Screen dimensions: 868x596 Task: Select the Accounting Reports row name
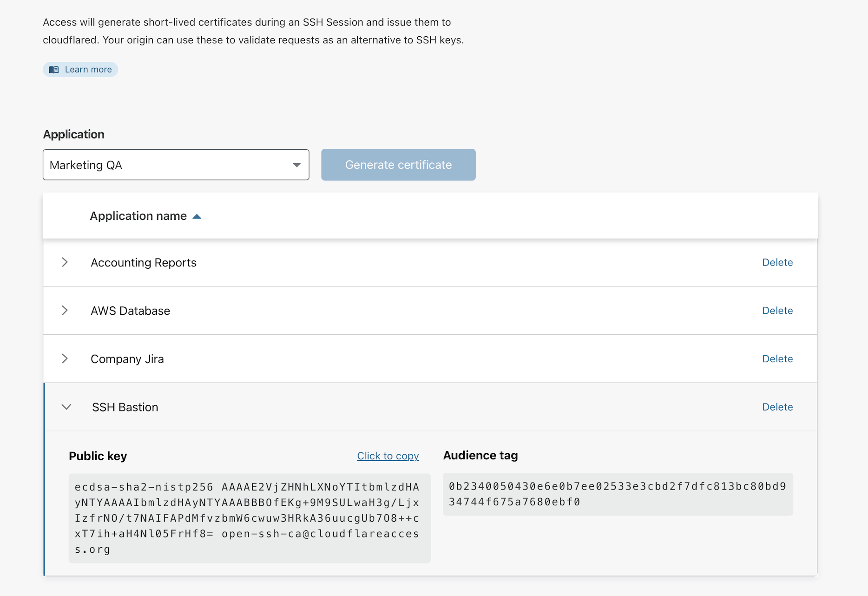click(144, 263)
